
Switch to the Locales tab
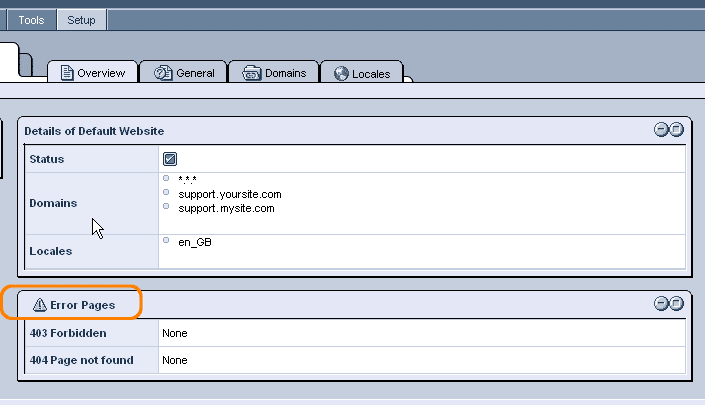coord(361,72)
